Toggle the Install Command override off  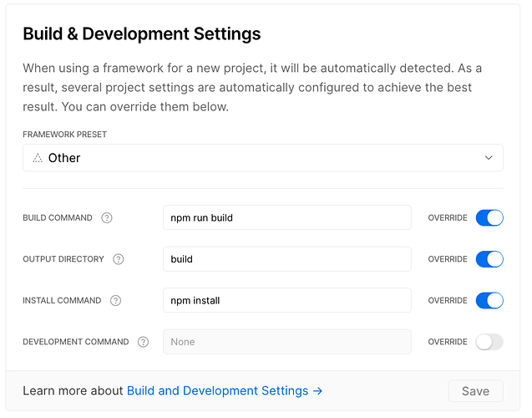pos(489,301)
